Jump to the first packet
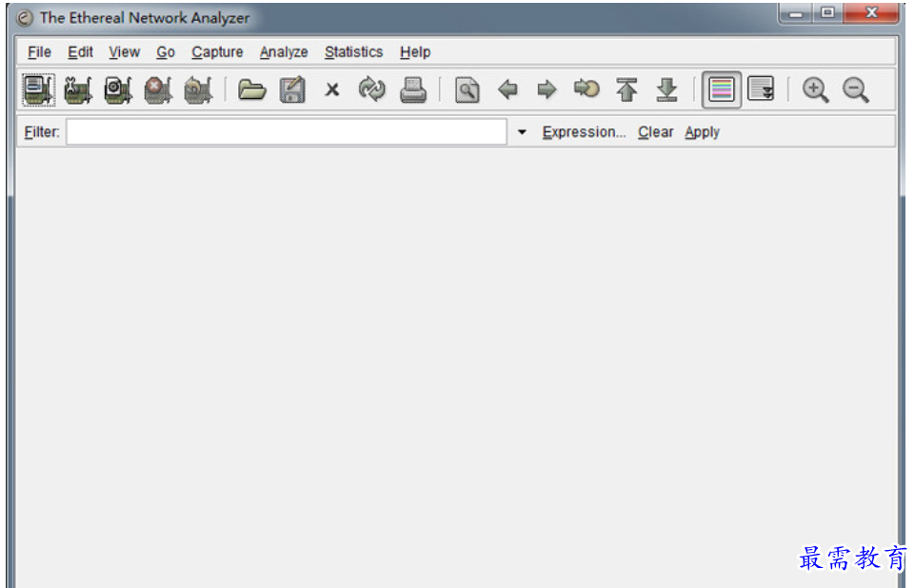The width and height of the screenshot is (915, 588). (x=627, y=89)
